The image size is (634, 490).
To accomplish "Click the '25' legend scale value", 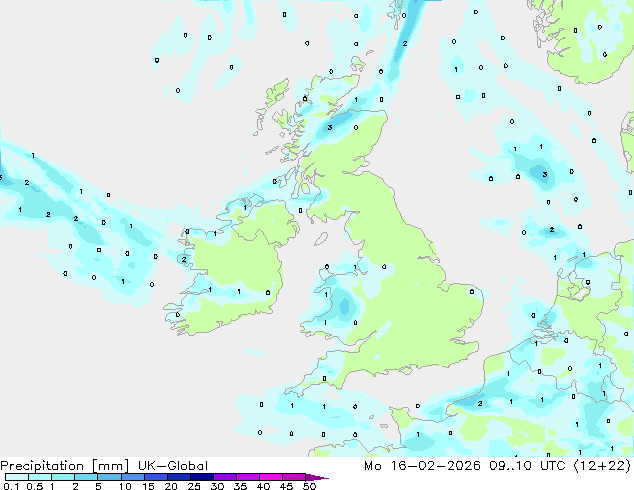I will 194,486.
